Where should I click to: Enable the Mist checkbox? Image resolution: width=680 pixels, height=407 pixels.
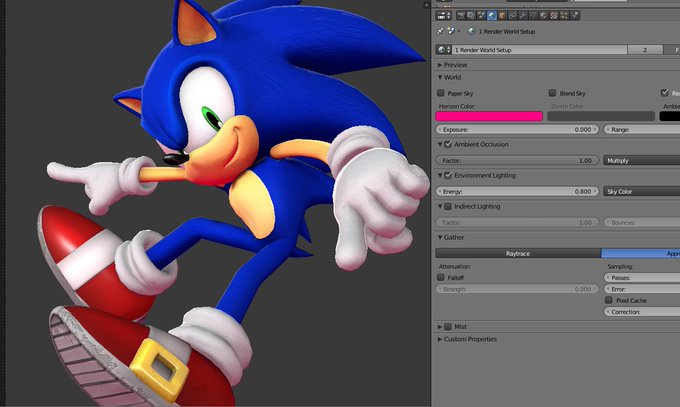(448, 326)
